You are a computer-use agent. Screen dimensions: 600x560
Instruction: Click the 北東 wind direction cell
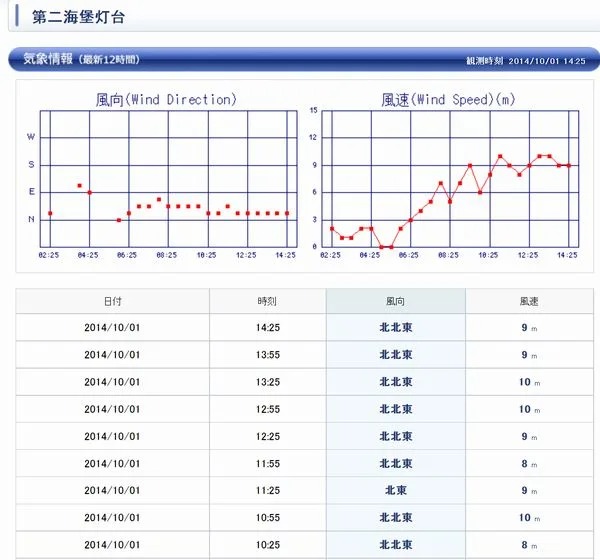pos(396,490)
